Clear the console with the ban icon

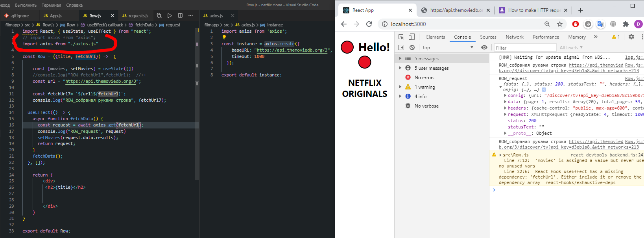pos(412,47)
